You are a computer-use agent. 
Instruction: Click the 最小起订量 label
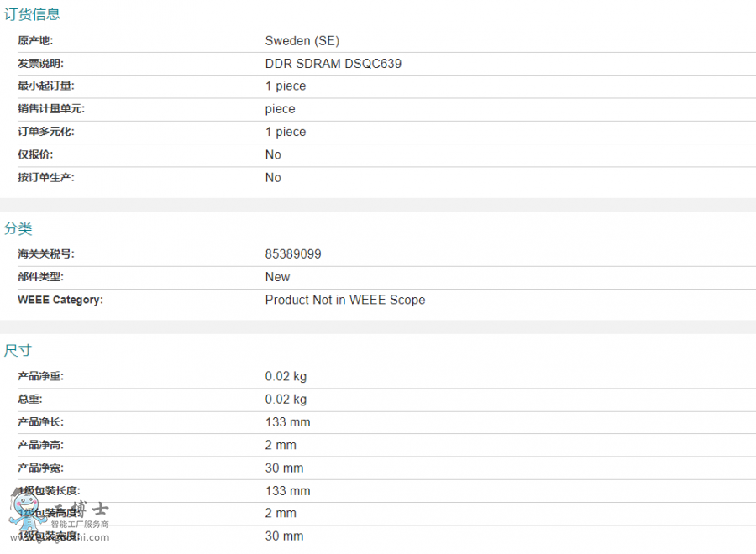[x=46, y=86]
